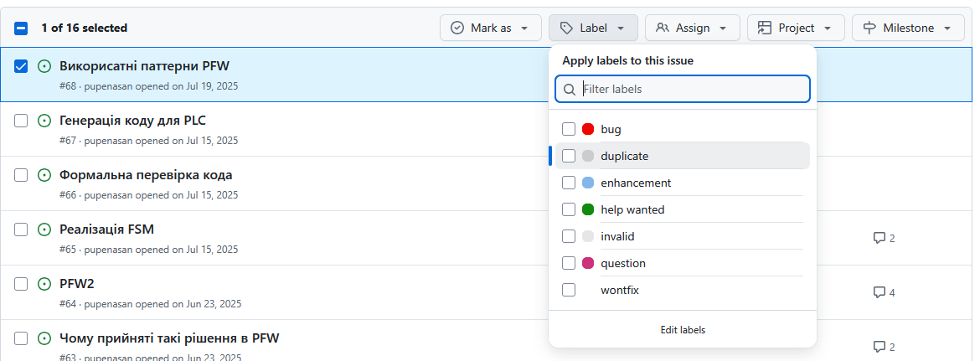Check the Формальна перевірка кода issue checkbox
The width and height of the screenshot is (980, 361).
22,175
